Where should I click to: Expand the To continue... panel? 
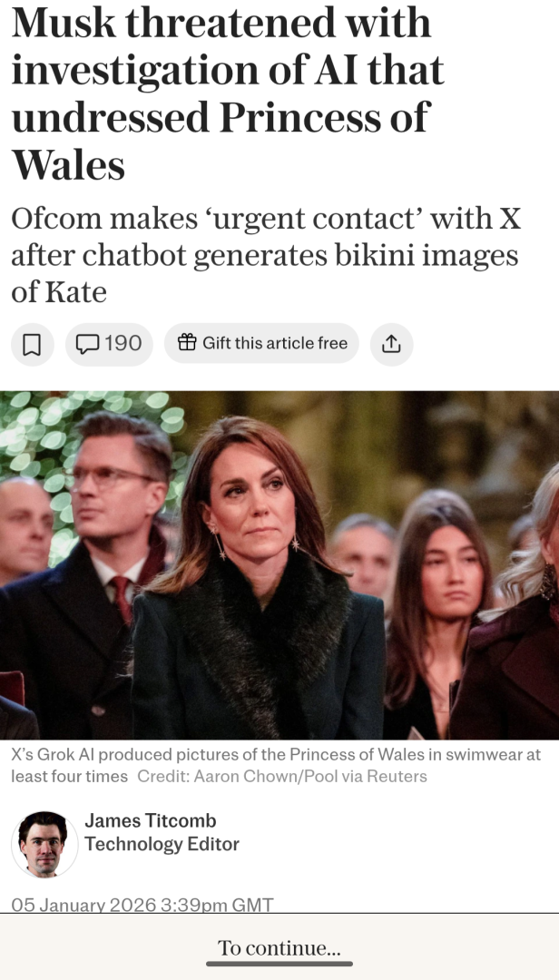pos(279,946)
